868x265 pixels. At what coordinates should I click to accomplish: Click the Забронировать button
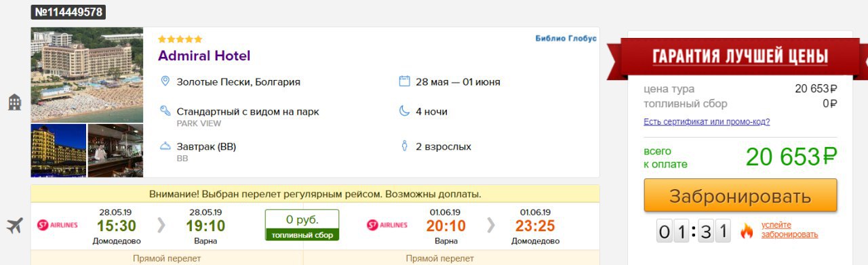[741, 196]
